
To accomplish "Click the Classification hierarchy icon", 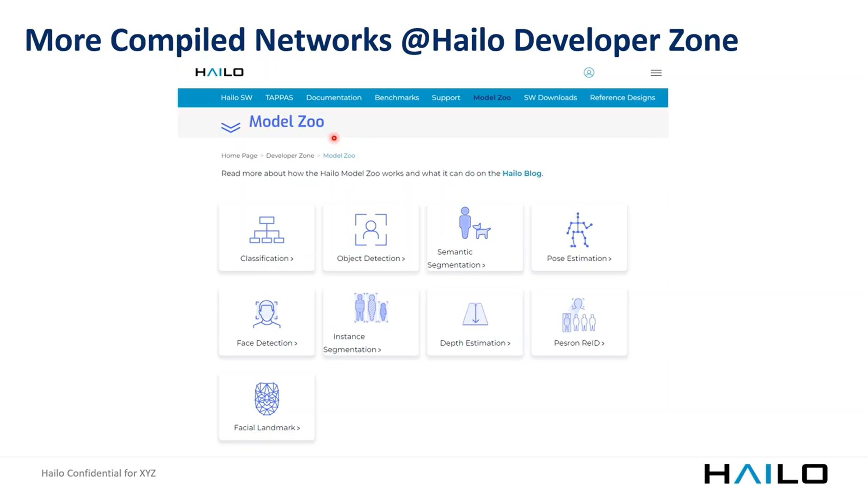I will click(x=267, y=229).
